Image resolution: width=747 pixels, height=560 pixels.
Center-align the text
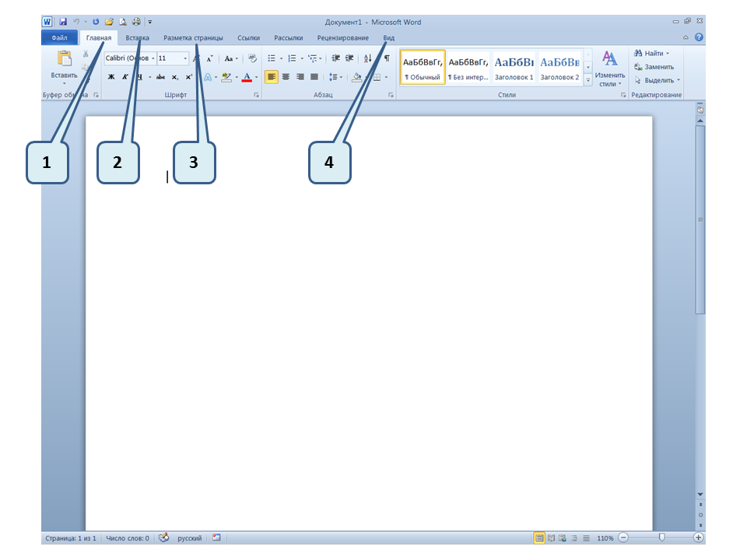286,77
